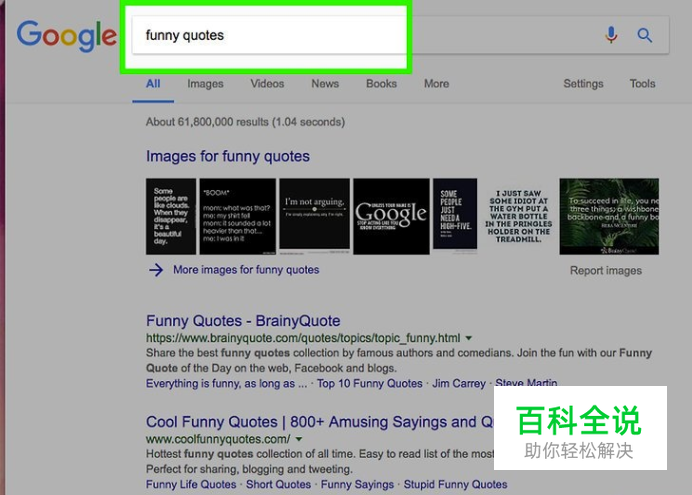Open the 'Cool Funny Quotes | 800+ Amusing Sayings' result

(320, 422)
